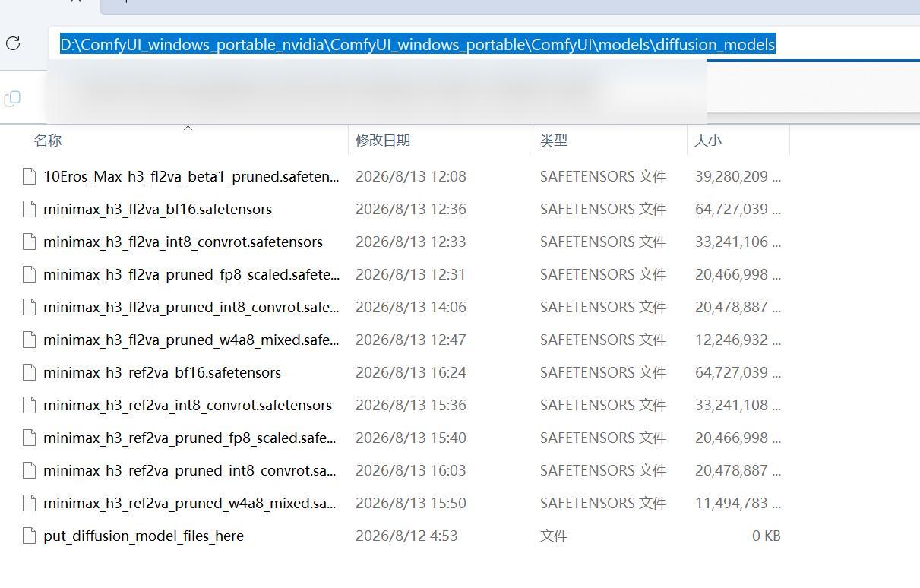Click the date 2026/8/13 15:40
Image resolution: width=920 pixels, height=588 pixels.
(411, 438)
